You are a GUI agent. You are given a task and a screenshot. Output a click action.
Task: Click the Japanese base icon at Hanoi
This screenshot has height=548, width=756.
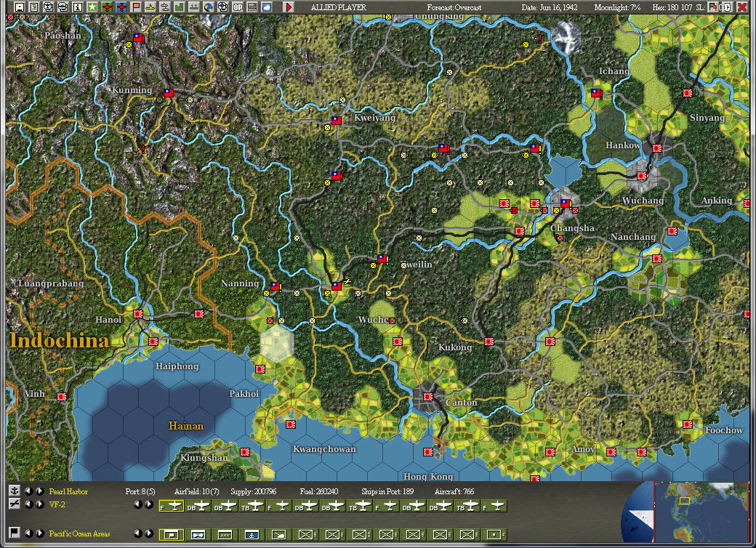click(x=138, y=314)
